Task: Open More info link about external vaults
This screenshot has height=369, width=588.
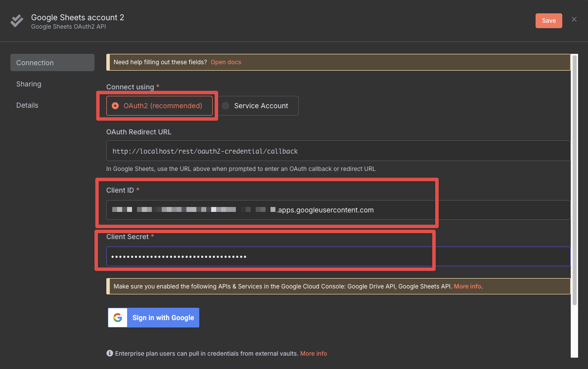Action: pos(314,353)
